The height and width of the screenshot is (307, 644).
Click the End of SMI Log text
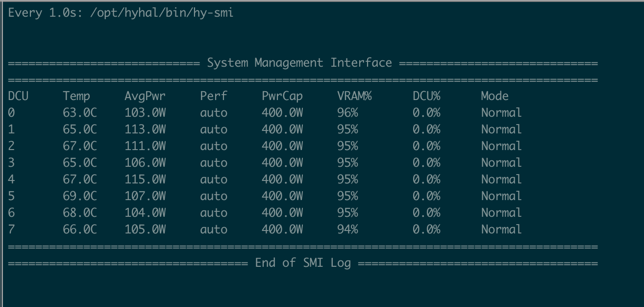[x=303, y=263]
